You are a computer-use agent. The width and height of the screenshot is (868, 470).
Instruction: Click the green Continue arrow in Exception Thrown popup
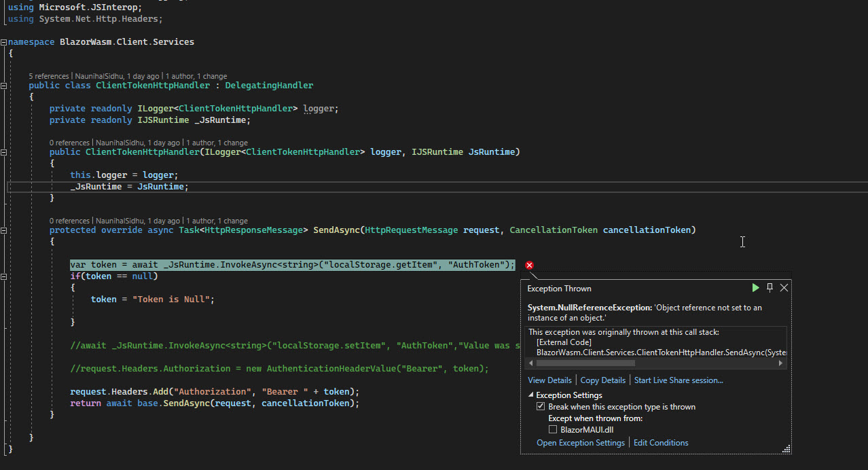pyautogui.click(x=755, y=287)
